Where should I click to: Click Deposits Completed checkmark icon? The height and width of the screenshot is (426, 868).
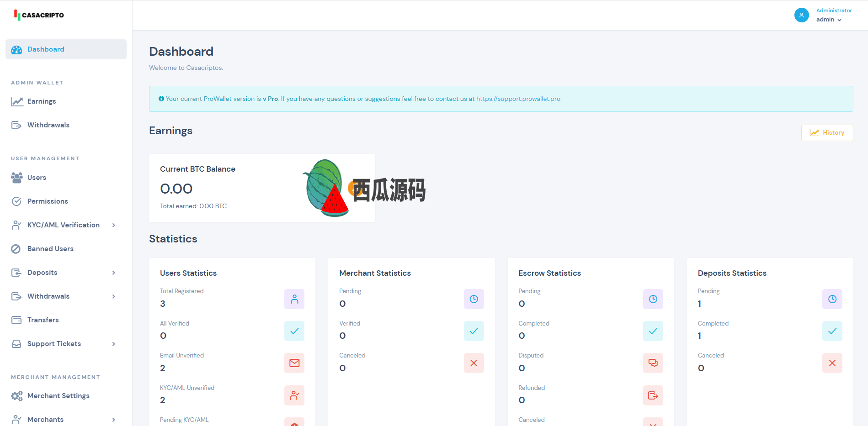click(832, 331)
